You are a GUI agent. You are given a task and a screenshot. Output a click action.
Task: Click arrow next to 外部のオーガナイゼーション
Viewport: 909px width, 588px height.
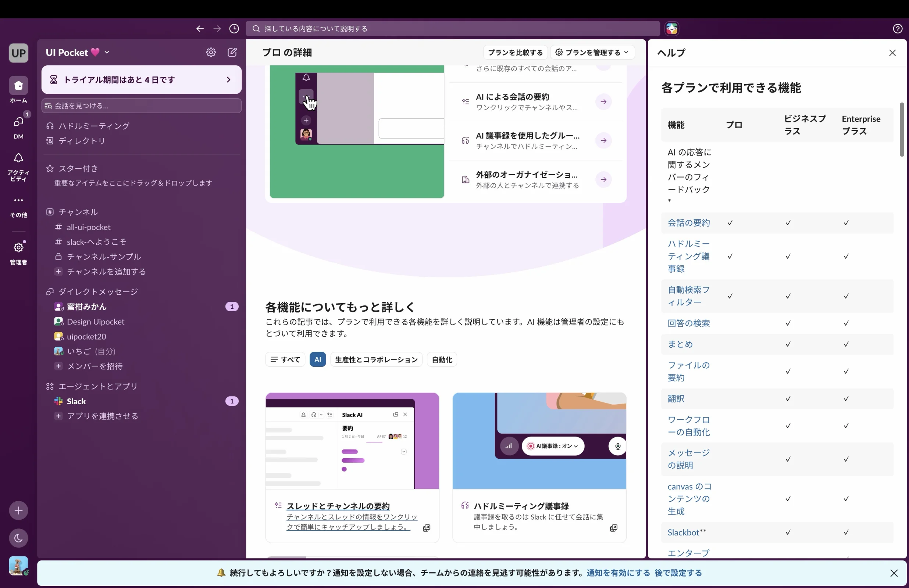point(603,179)
